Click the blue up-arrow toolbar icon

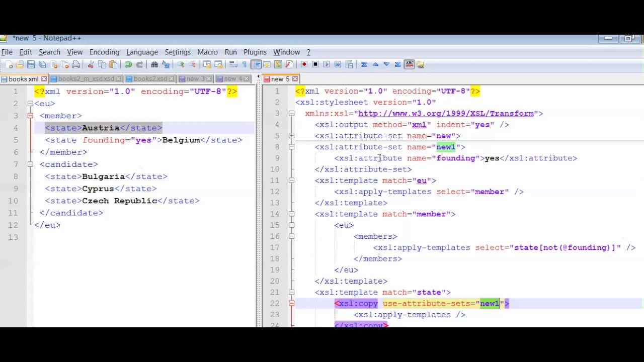click(375, 64)
